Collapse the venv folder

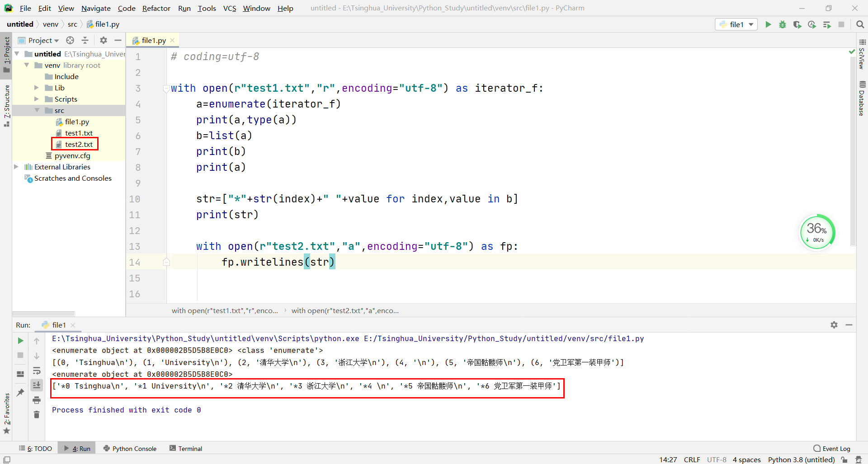27,65
